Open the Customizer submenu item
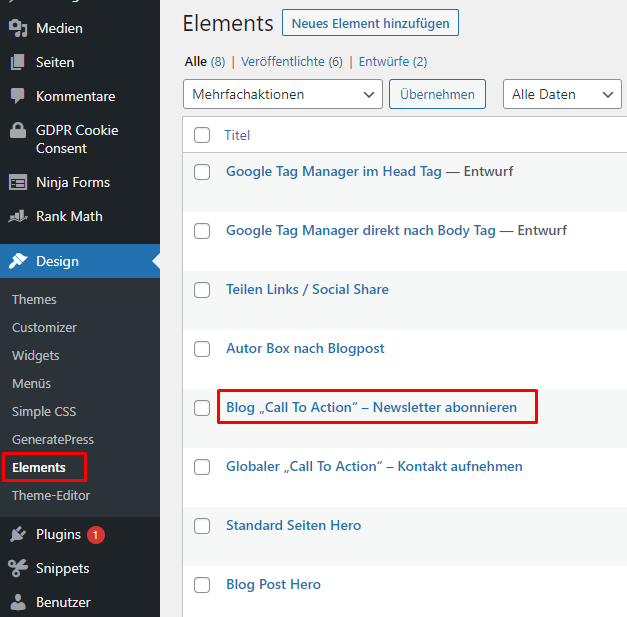Image resolution: width=627 pixels, height=617 pixels. coord(44,327)
